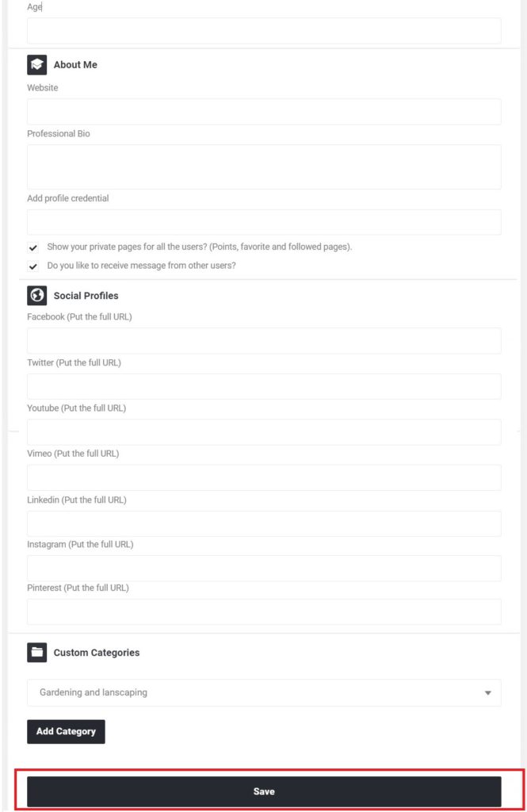Focus the Pinterest URL input field
Viewport: 527px width, 812px height.
(264, 611)
